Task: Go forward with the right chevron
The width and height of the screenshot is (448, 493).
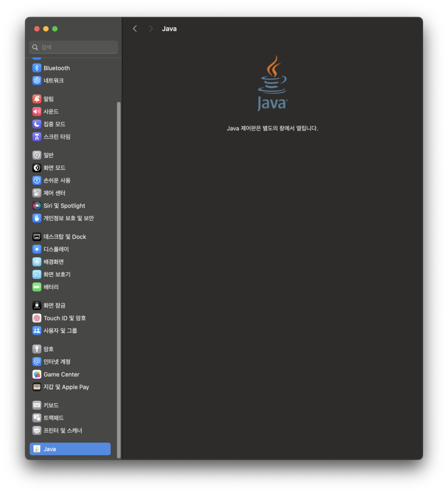Action: pos(151,28)
